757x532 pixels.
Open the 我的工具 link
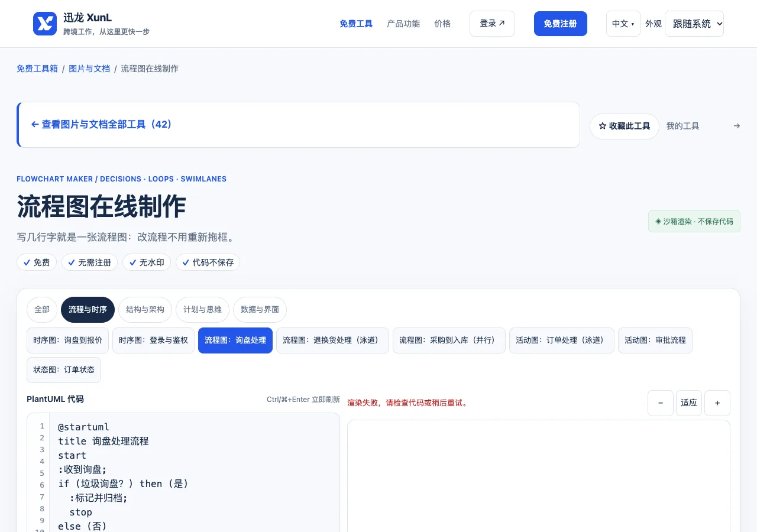pyautogui.click(x=682, y=126)
